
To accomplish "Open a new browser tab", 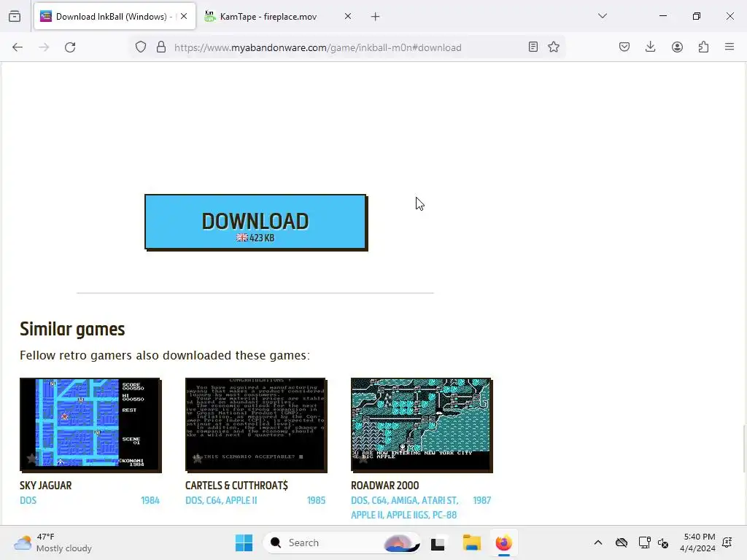I will [376, 17].
